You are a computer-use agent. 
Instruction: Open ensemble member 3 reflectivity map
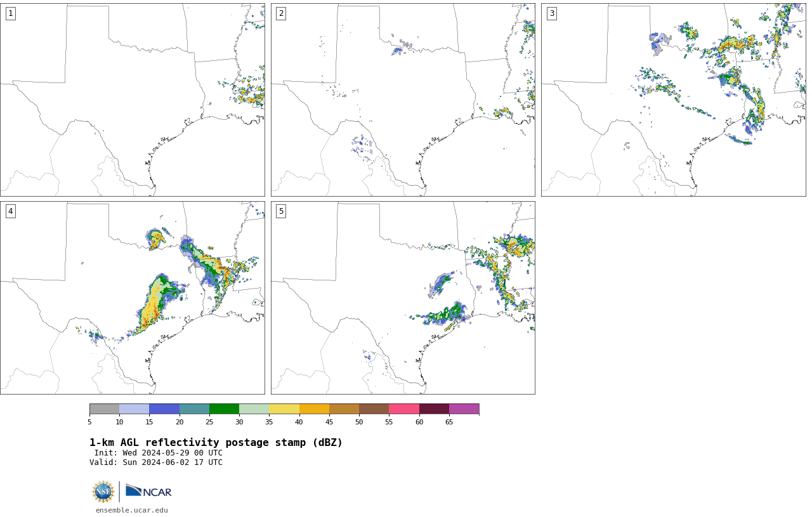point(674,100)
